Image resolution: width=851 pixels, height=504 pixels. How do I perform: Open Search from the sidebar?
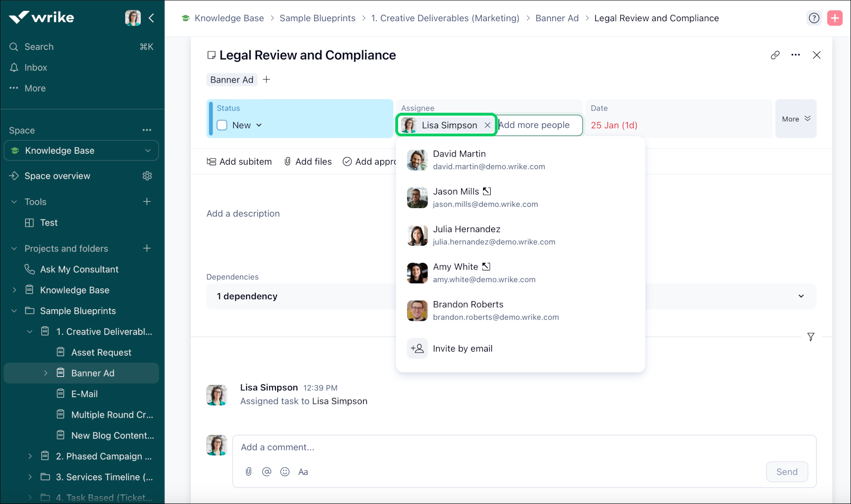39,46
